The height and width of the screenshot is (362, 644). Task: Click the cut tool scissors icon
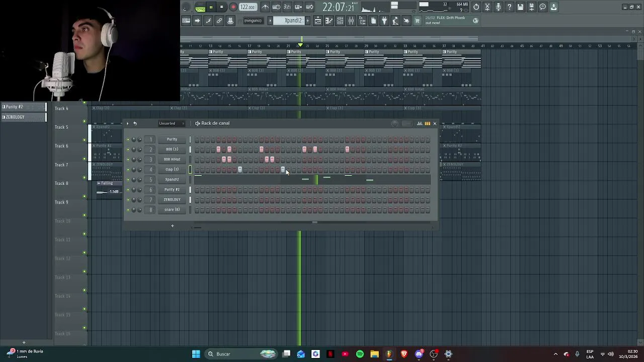(487, 7)
